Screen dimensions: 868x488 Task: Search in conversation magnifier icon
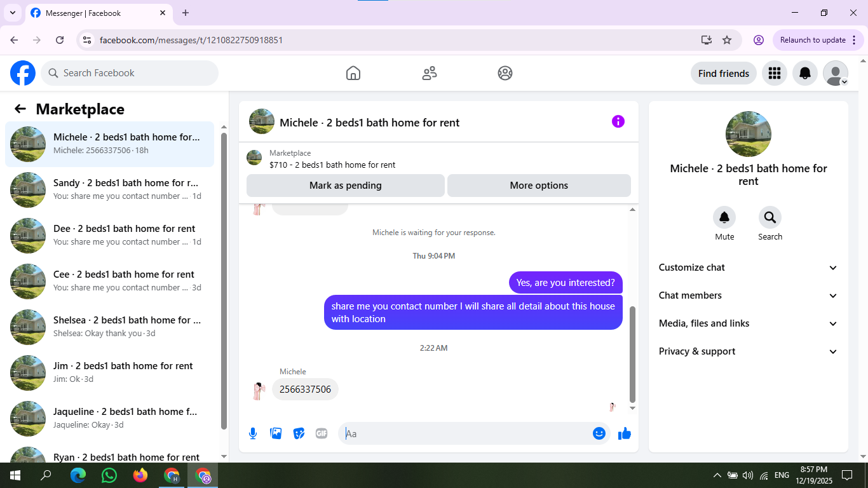click(770, 217)
